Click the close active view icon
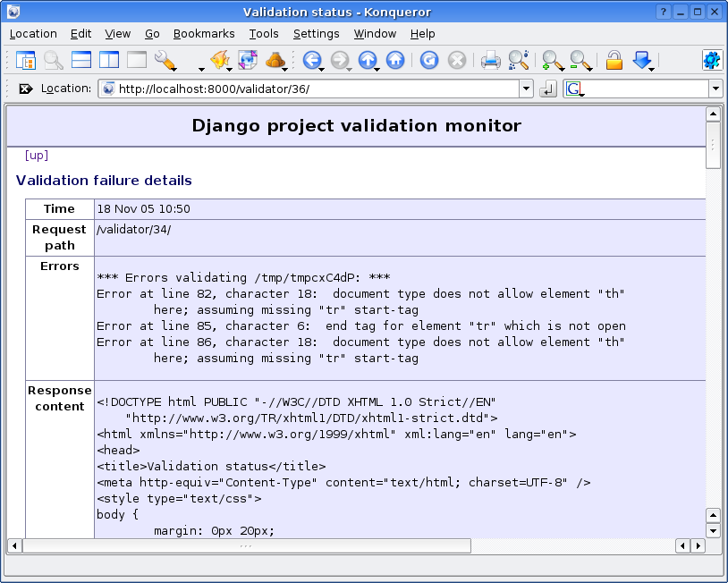 pyautogui.click(x=137, y=60)
